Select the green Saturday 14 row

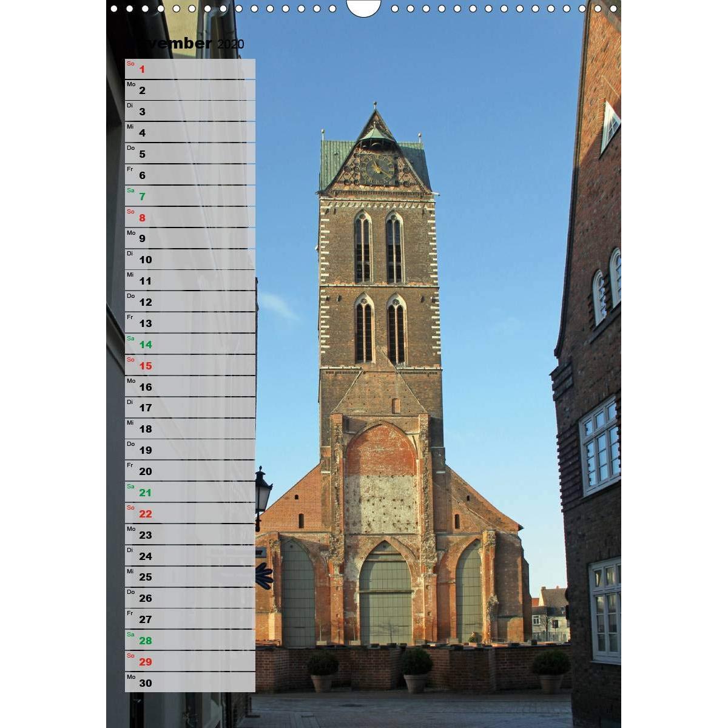pyautogui.click(x=190, y=344)
